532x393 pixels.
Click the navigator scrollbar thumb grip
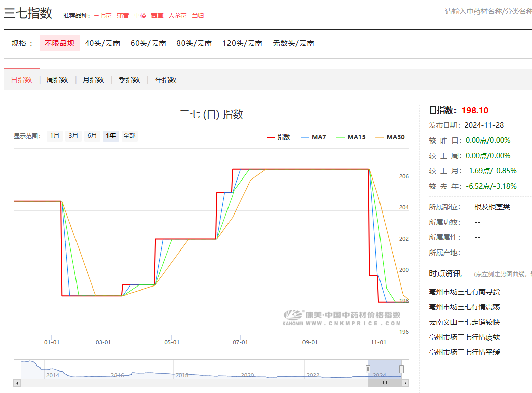[385, 383]
